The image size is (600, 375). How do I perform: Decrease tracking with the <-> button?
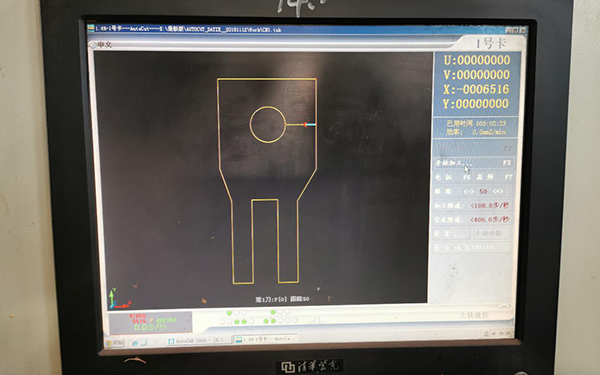[468, 191]
